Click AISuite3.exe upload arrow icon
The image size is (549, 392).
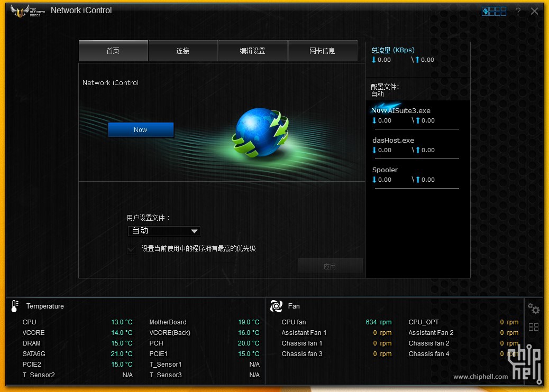click(x=417, y=120)
